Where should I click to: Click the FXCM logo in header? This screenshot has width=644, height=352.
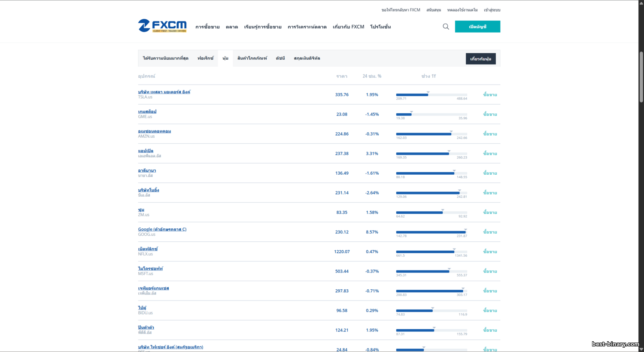coord(162,26)
